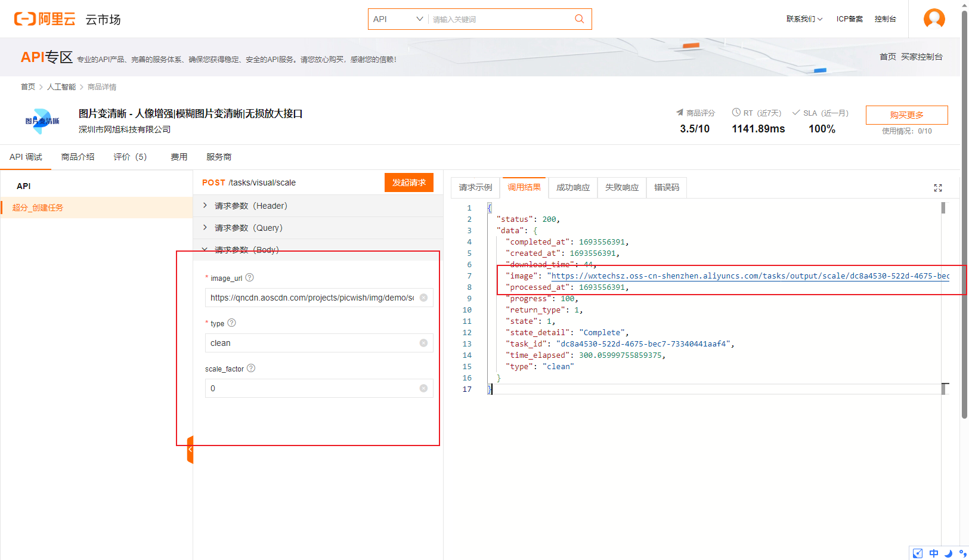Click the 购买更多 button
The image size is (969, 560).
pyautogui.click(x=906, y=115)
